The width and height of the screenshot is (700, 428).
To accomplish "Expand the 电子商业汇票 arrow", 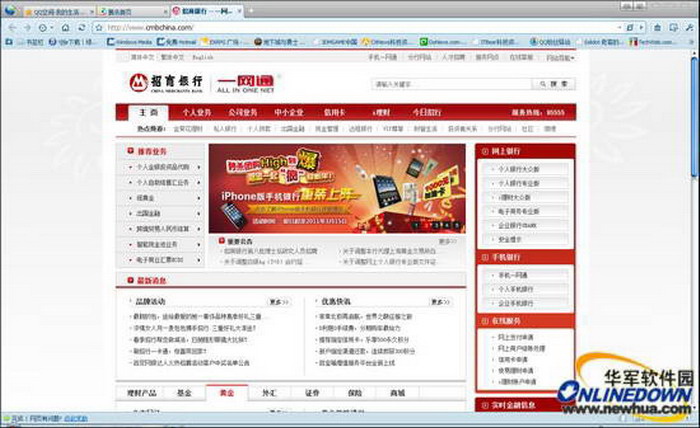I will click(199, 260).
